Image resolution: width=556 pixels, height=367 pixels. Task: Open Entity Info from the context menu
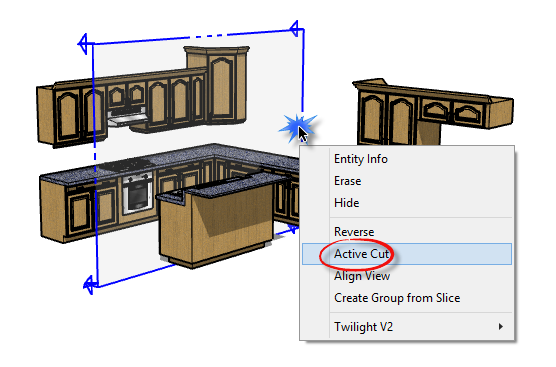(x=407, y=159)
